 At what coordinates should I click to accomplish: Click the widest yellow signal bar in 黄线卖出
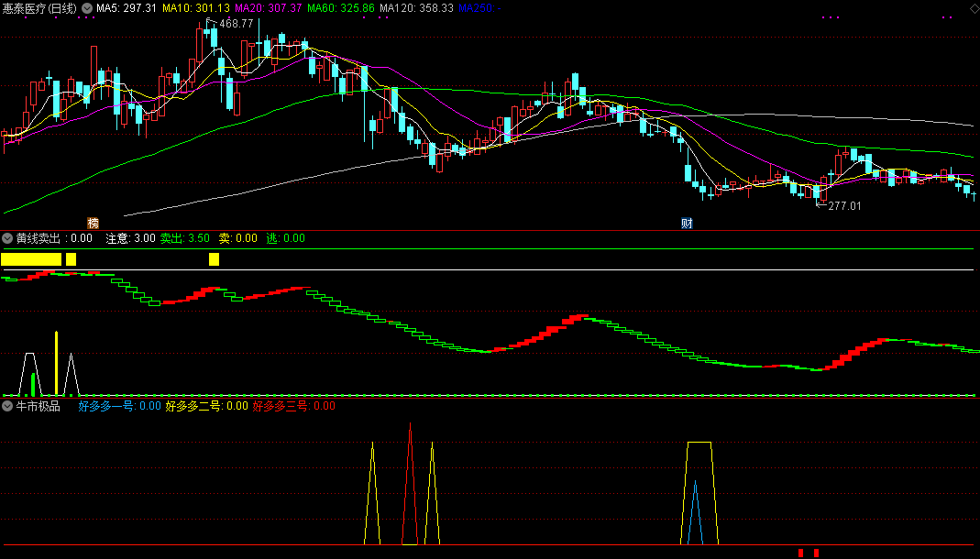click(x=31, y=259)
